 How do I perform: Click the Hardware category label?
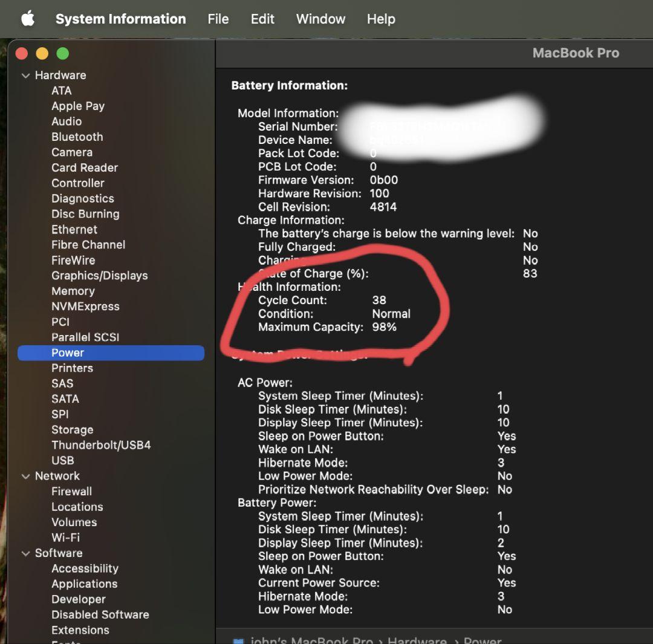60,76
